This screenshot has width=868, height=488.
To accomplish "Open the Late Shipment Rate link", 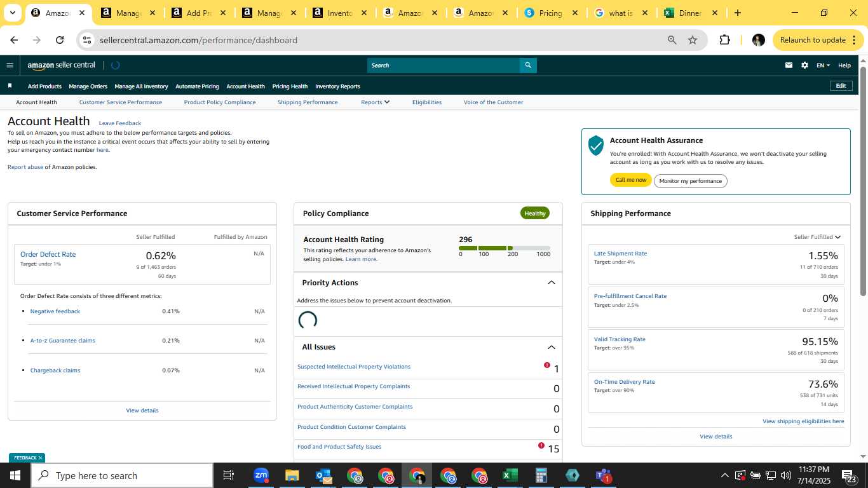I will click(620, 254).
